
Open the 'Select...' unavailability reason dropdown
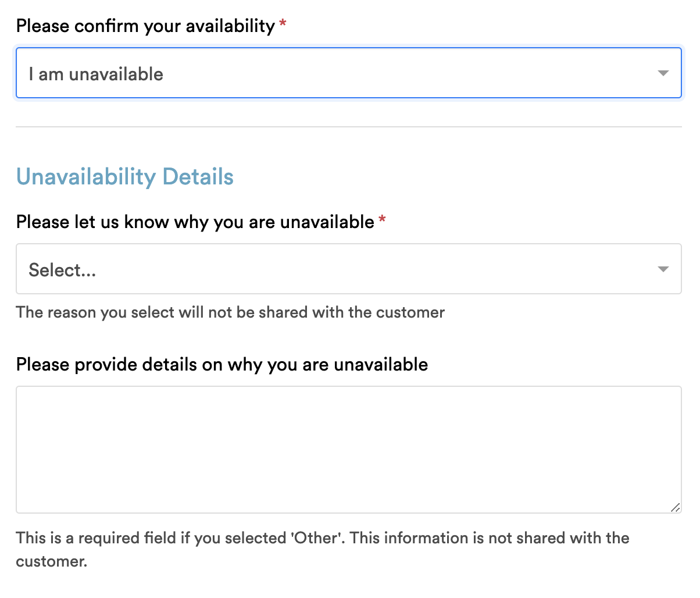[x=348, y=269]
